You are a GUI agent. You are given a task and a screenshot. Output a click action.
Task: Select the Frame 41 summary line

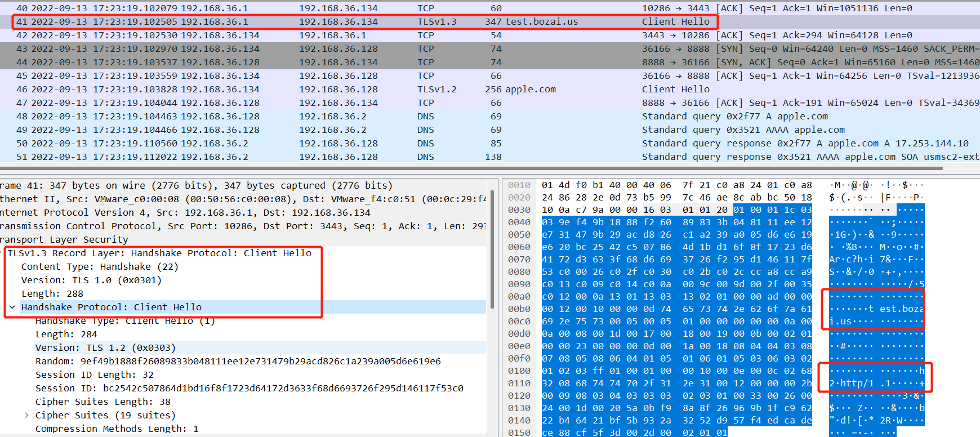[243, 185]
